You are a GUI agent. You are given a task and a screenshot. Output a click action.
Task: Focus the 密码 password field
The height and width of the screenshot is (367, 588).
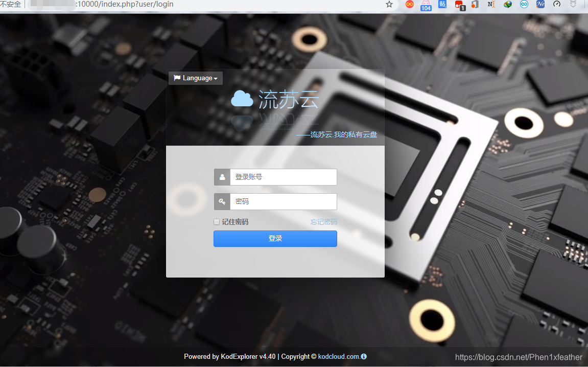point(284,201)
